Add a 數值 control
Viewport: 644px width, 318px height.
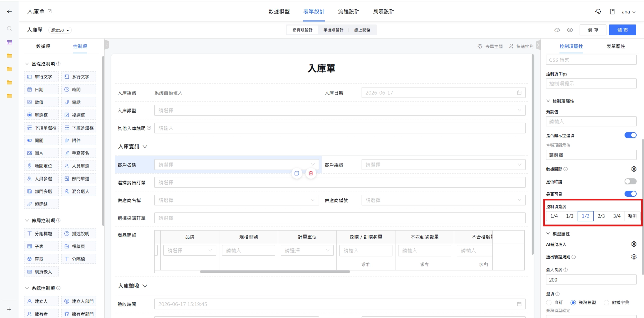tap(41, 102)
